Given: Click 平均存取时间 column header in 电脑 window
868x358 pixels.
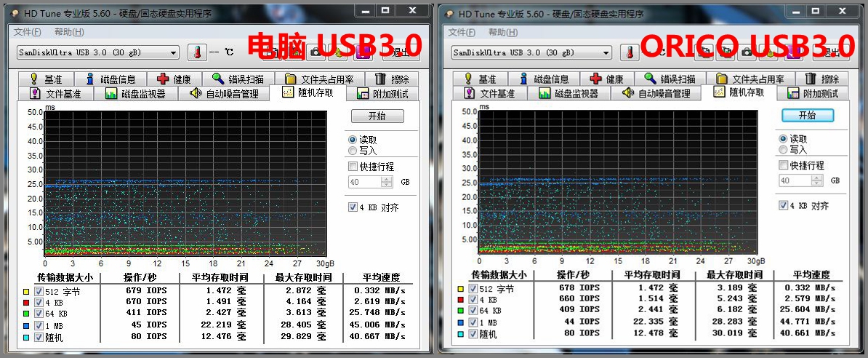Looking at the screenshot, I should pyautogui.click(x=220, y=277).
